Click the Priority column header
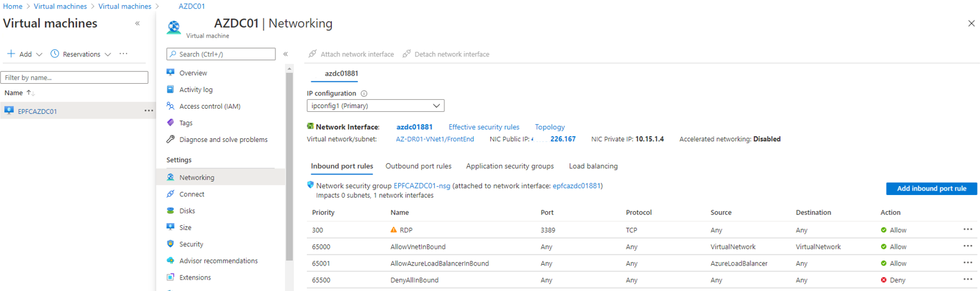The width and height of the screenshot is (980, 291). tap(323, 212)
